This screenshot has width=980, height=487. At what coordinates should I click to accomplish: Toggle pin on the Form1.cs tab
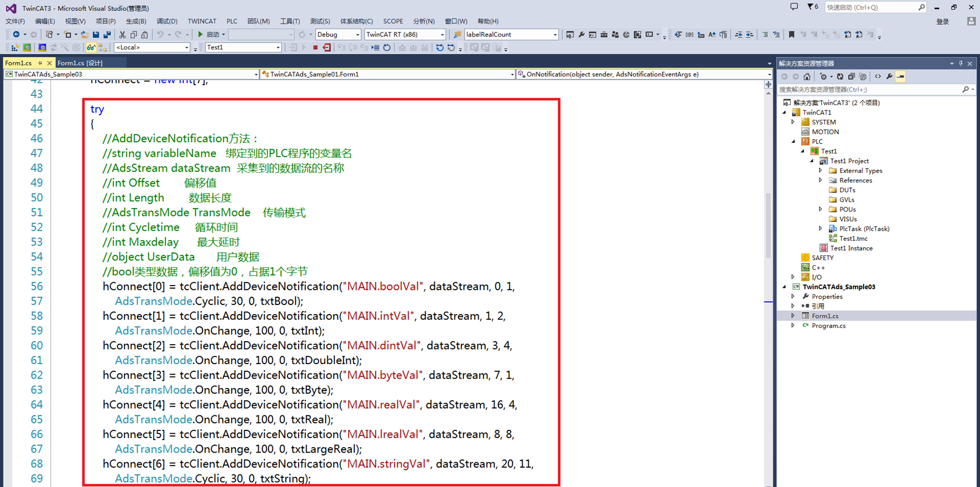pos(40,63)
